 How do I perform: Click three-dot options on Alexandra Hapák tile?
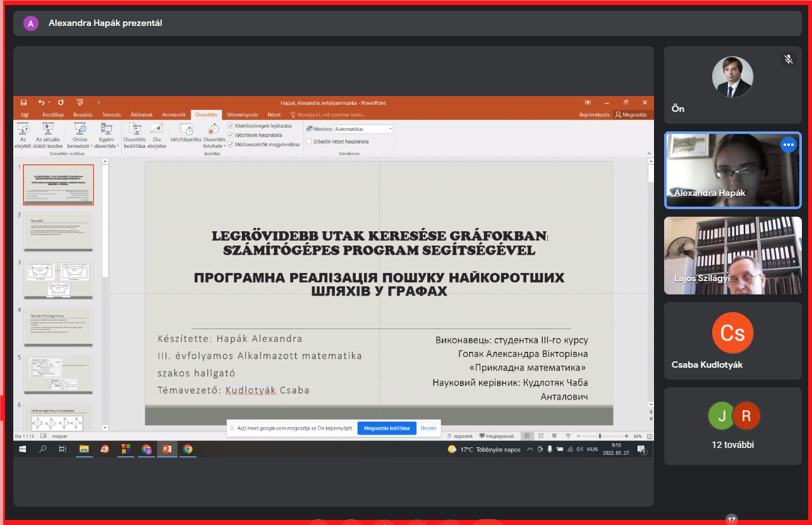[x=788, y=145]
